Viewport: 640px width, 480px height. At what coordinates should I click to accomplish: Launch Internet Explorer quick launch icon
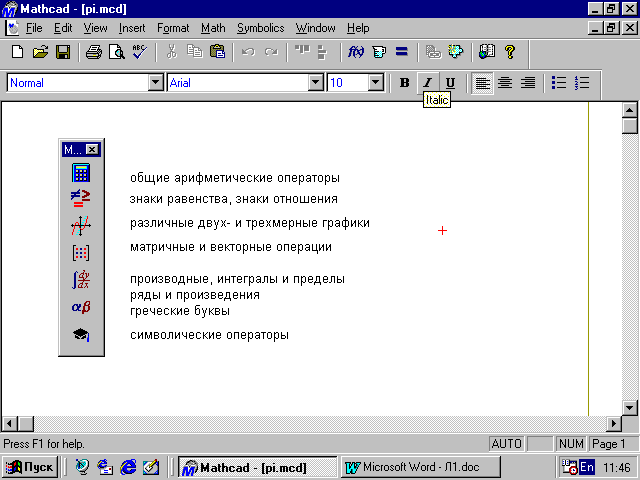coord(128,467)
